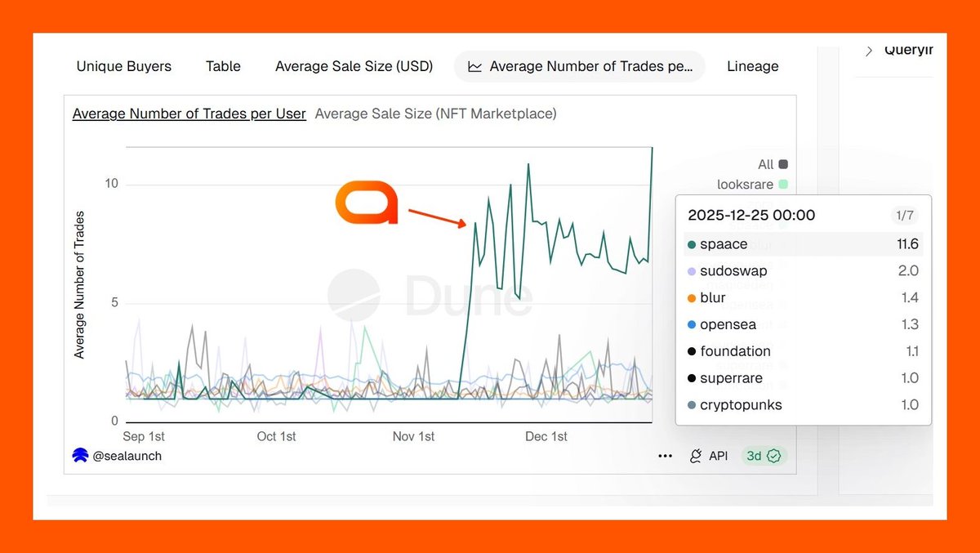Select spaace row in tooltip

click(x=803, y=244)
